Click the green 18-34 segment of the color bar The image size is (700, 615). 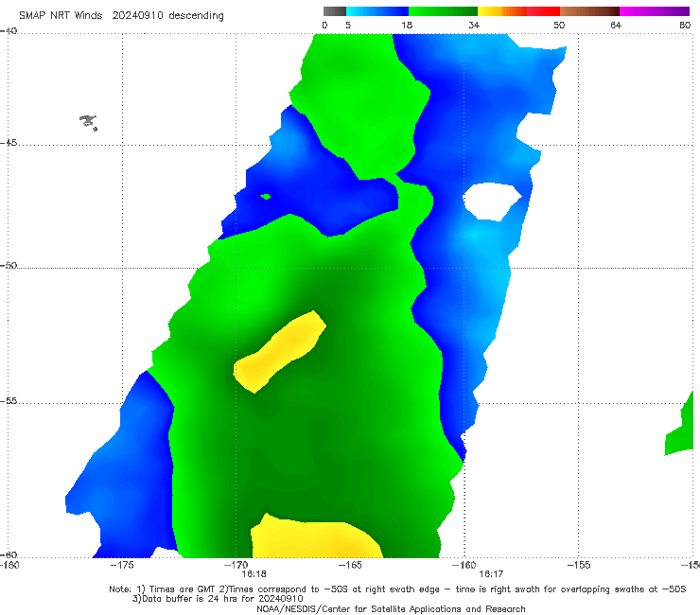click(x=443, y=11)
